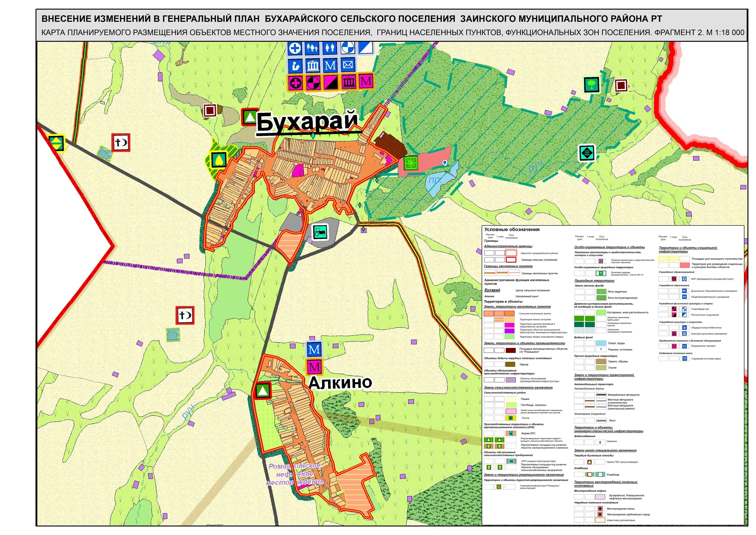Click the cemetery symbol west of Алкино
756x535 pixels.
[185, 316]
